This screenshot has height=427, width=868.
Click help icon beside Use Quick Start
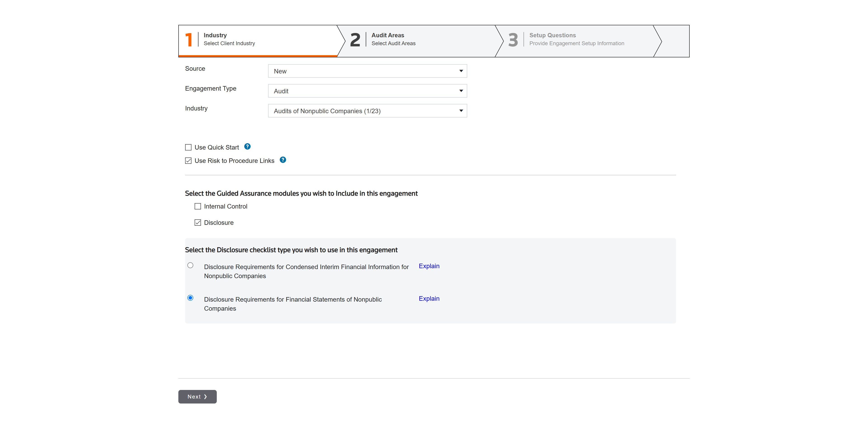click(x=247, y=146)
